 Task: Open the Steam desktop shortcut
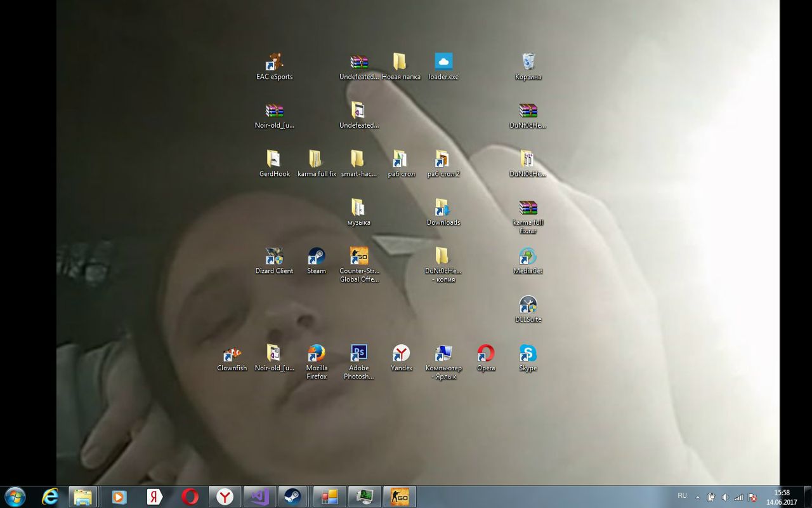pyautogui.click(x=316, y=257)
